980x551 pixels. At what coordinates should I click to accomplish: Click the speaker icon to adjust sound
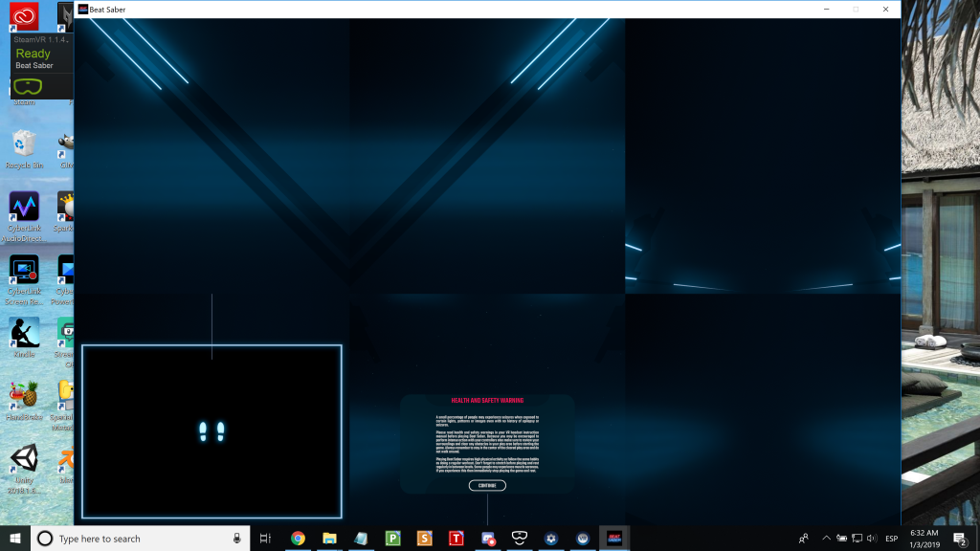pos(873,538)
